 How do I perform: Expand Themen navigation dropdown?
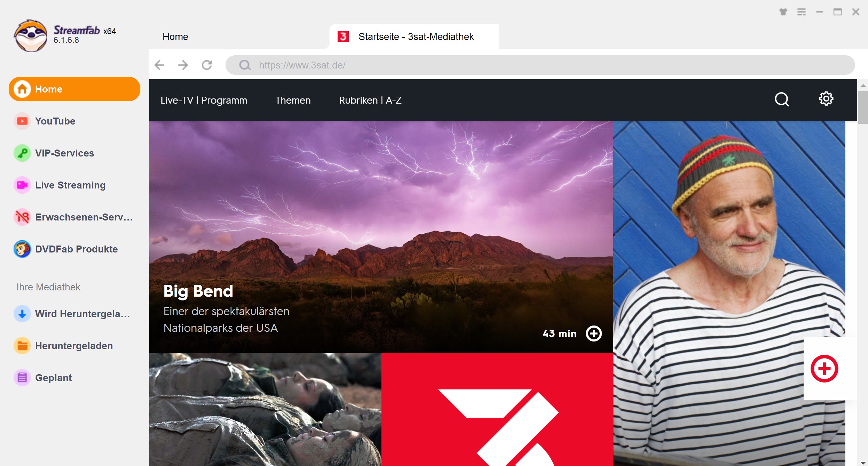pyautogui.click(x=293, y=101)
